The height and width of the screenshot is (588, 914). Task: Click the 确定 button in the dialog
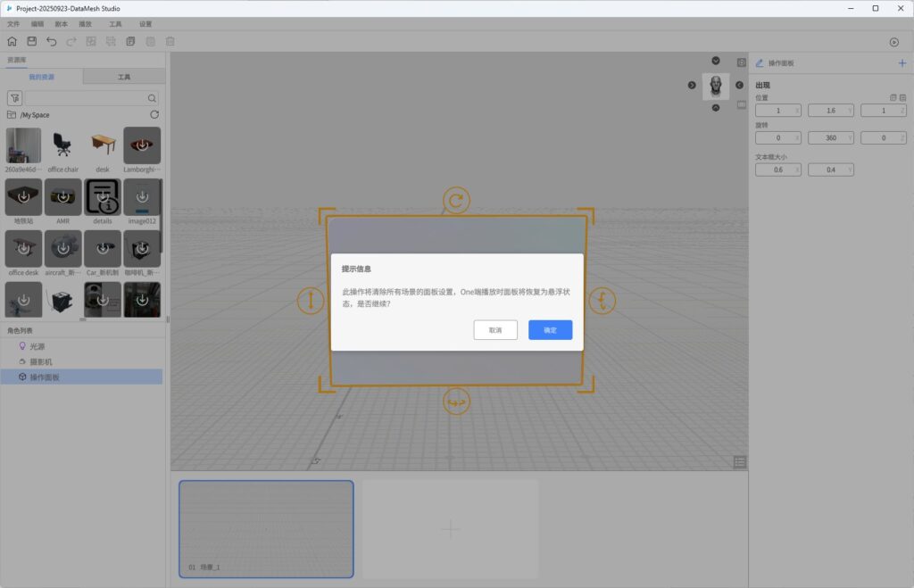point(550,330)
